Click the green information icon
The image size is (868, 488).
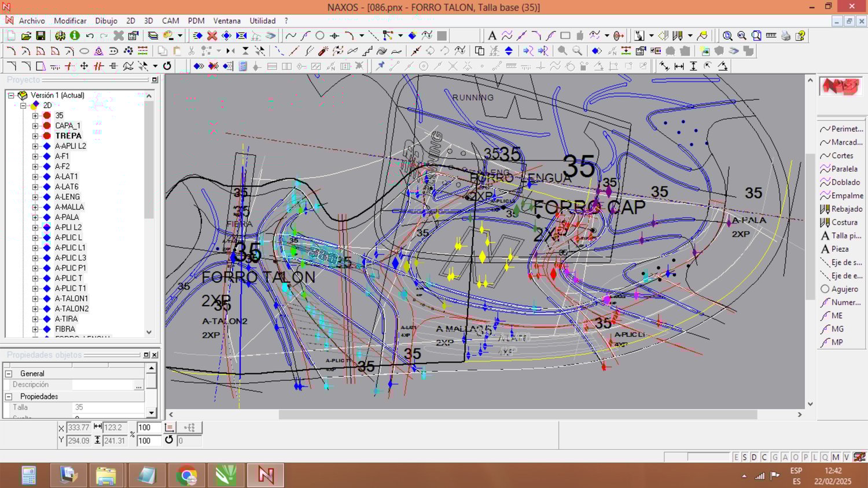pos(75,36)
